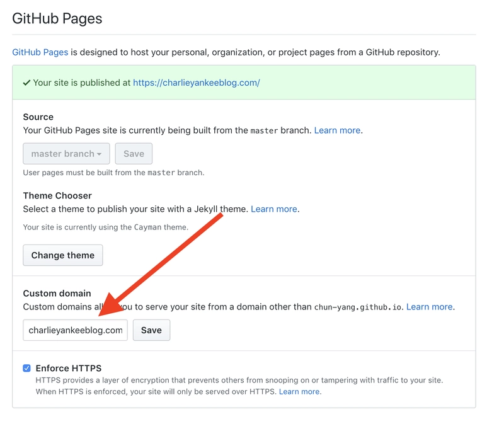The height and width of the screenshot is (431, 504).
Task: Click the Source section heading
Action: pyautogui.click(x=38, y=117)
